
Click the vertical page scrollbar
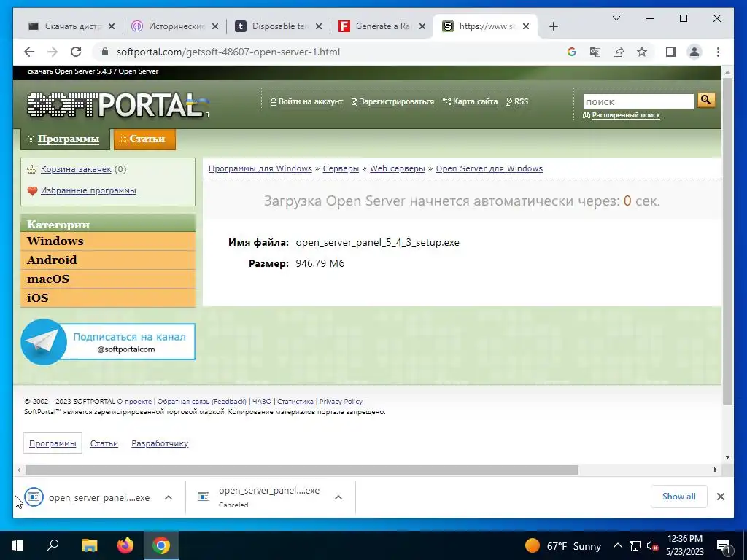(x=727, y=241)
